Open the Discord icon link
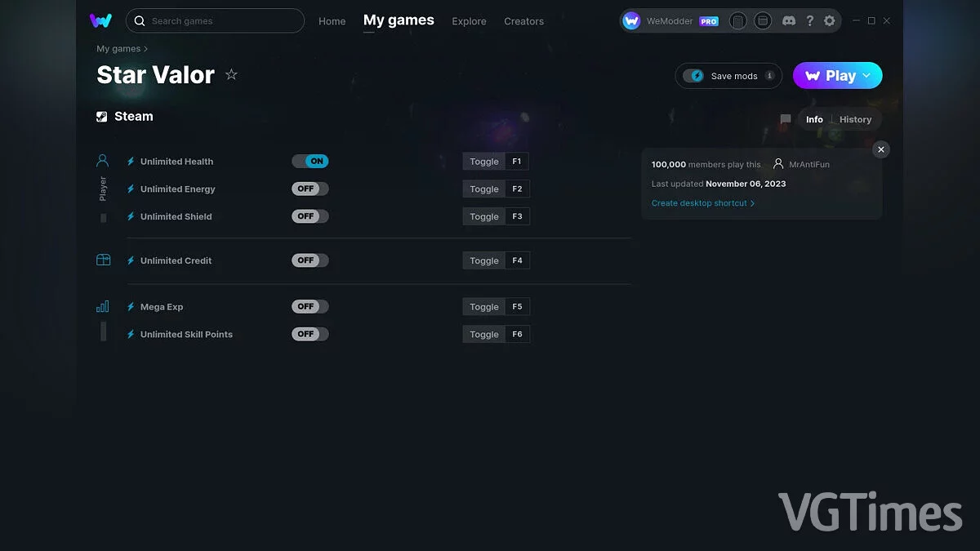The height and width of the screenshot is (551, 980). pos(789,21)
